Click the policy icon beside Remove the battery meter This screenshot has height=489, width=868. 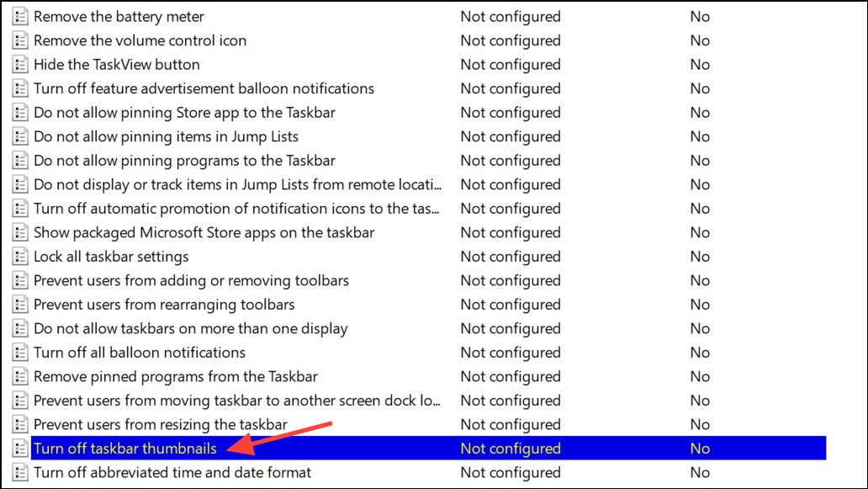click(20, 16)
